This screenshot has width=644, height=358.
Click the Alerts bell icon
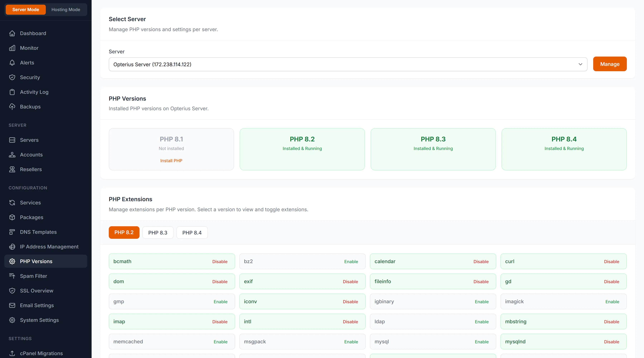[x=12, y=62]
